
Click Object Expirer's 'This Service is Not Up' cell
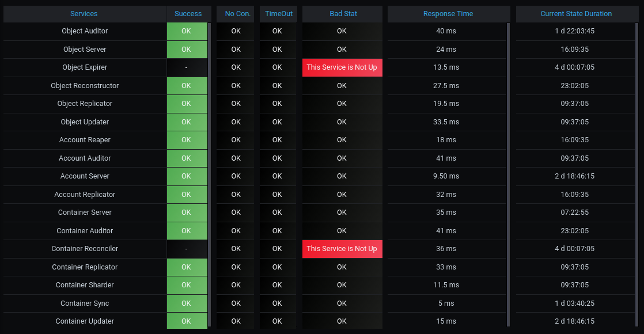point(342,67)
